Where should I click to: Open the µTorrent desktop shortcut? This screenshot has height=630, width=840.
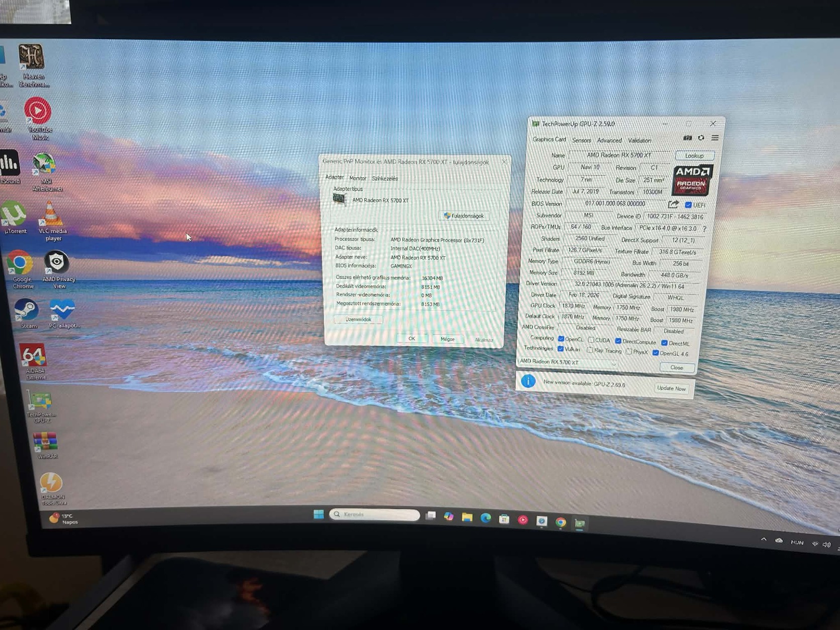15,217
